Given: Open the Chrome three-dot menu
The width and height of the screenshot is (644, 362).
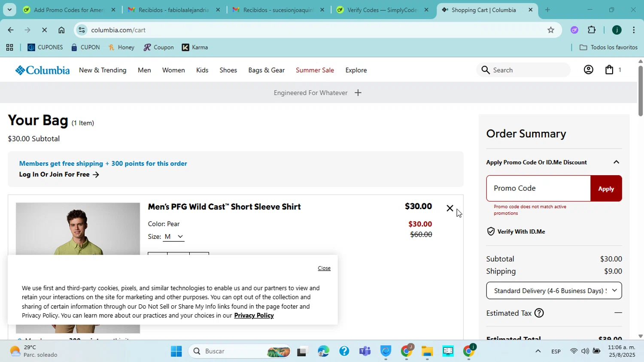Looking at the screenshot, I should 634,30.
